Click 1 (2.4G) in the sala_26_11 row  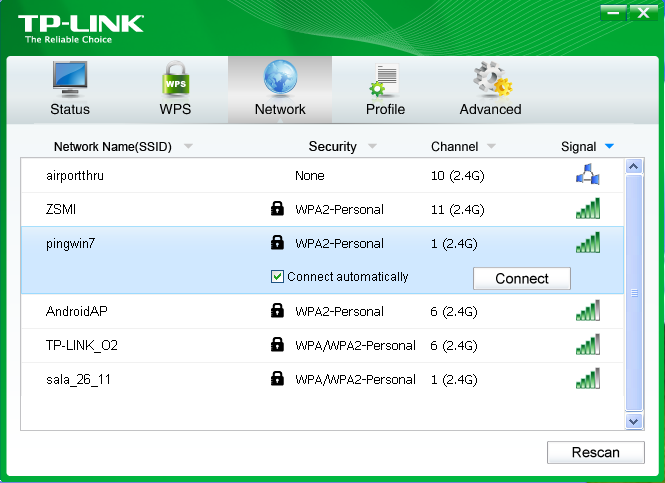click(454, 380)
